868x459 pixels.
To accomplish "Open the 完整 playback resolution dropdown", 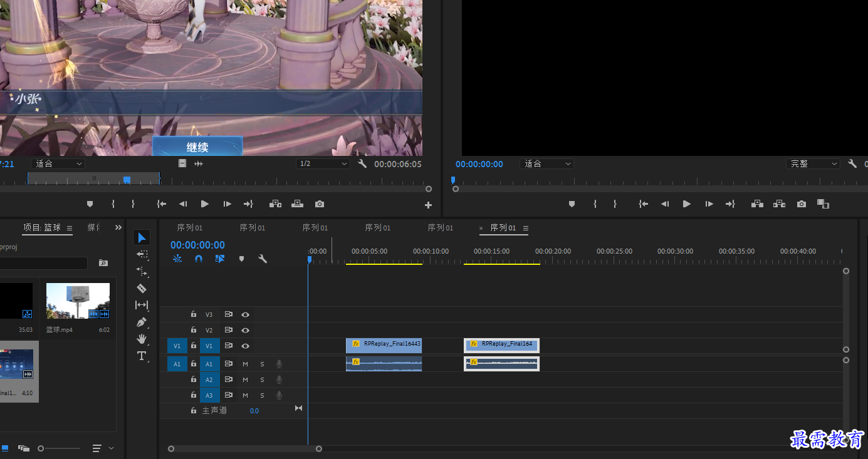I will [813, 163].
